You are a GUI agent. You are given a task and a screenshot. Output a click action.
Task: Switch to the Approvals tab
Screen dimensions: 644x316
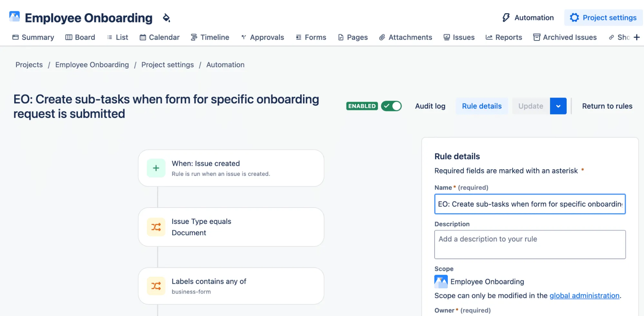point(263,37)
